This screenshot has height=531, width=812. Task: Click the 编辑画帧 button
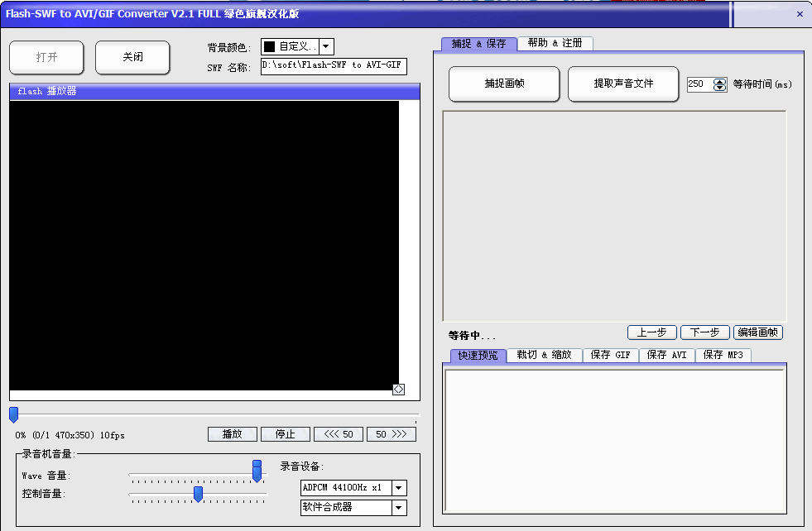coord(758,332)
